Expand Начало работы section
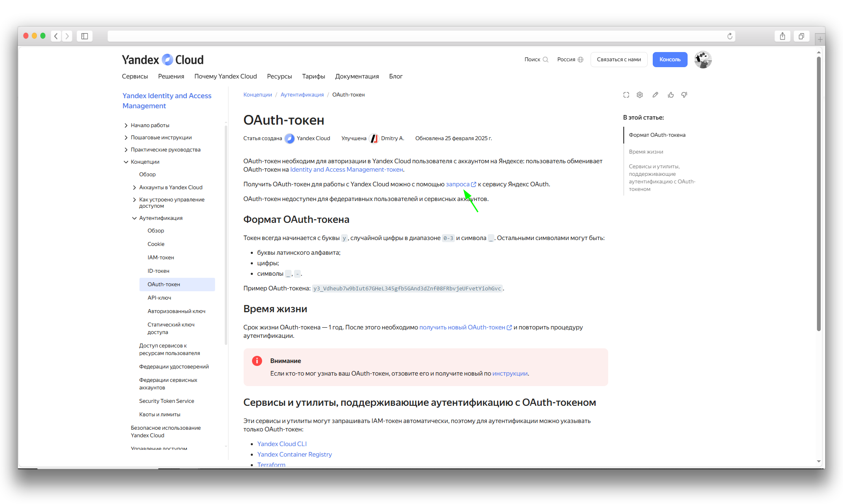The height and width of the screenshot is (504, 843). click(126, 125)
